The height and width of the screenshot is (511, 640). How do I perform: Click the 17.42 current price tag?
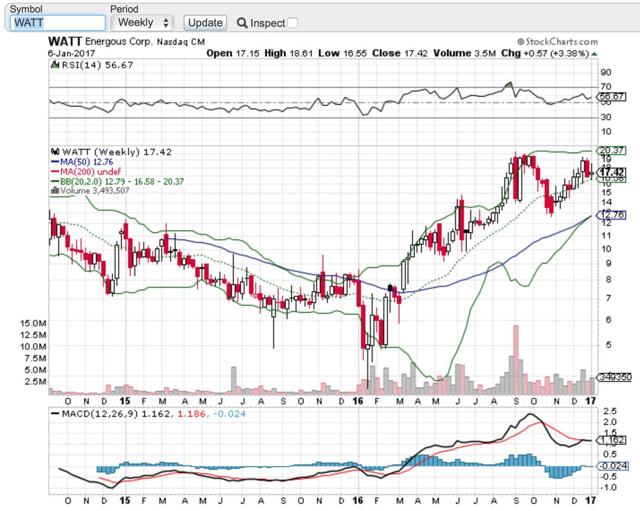coord(613,172)
